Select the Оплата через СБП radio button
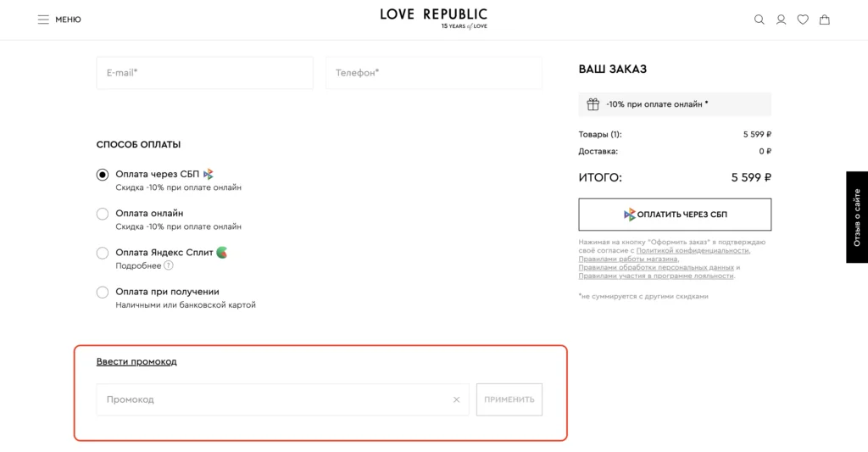868x452 pixels. [x=103, y=175]
